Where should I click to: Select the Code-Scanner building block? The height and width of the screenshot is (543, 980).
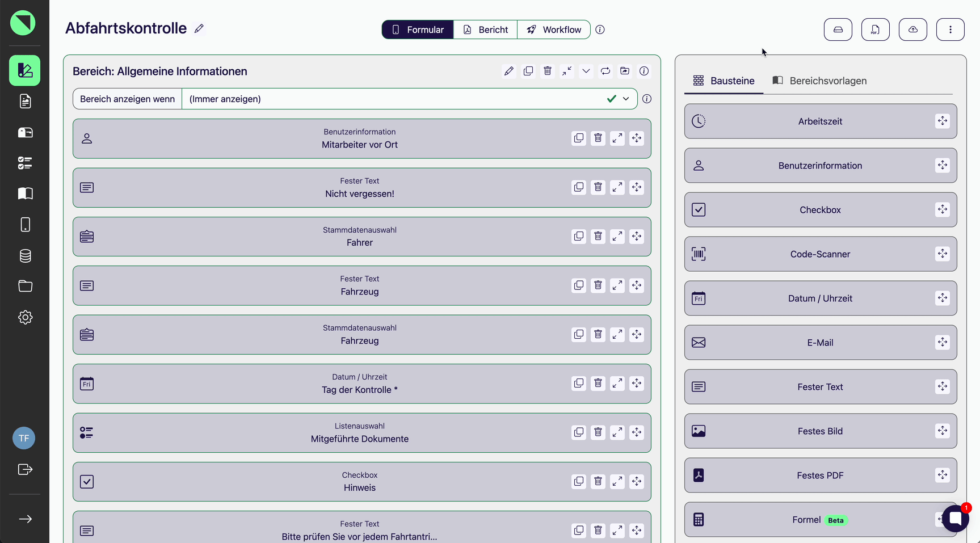[820, 254]
